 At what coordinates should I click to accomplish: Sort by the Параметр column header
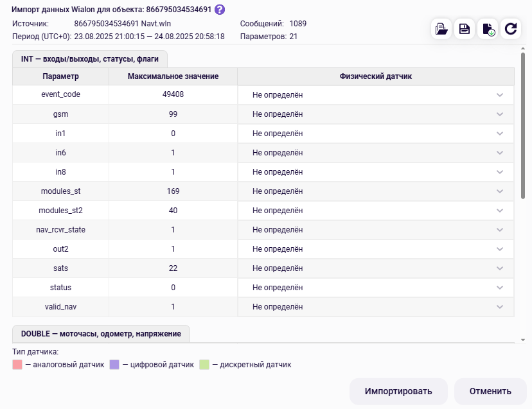point(60,76)
